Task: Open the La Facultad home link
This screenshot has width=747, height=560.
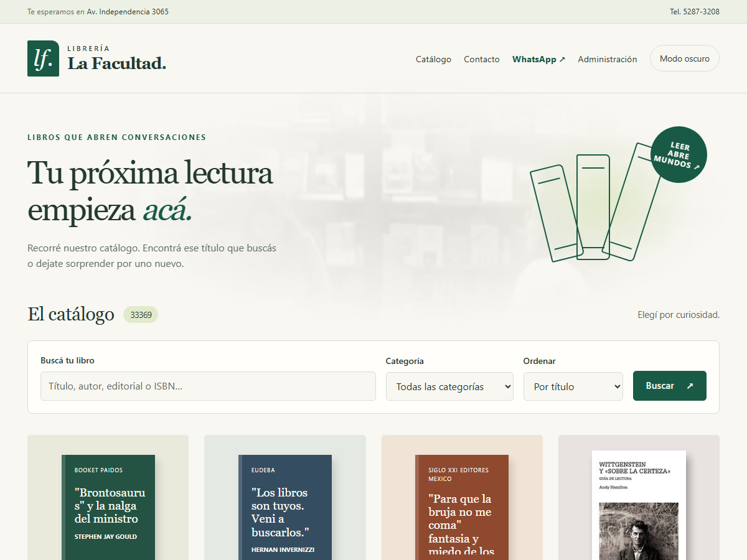Action: 97,58
